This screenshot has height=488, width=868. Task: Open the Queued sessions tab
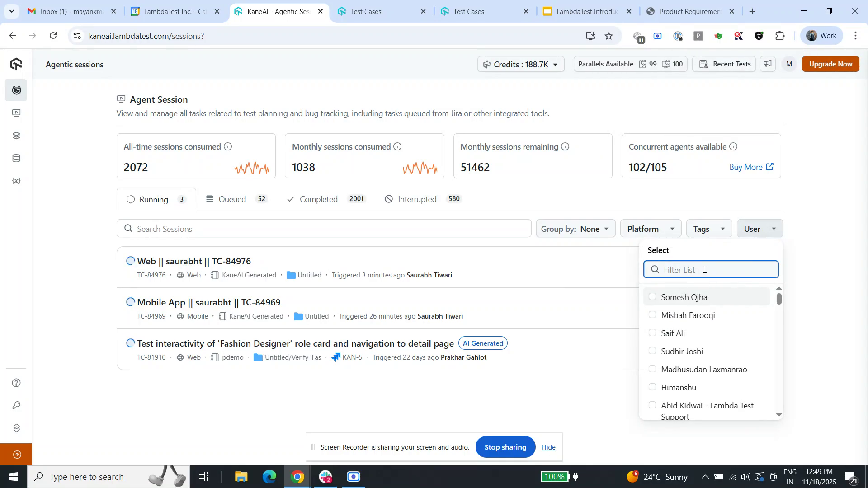click(232, 199)
